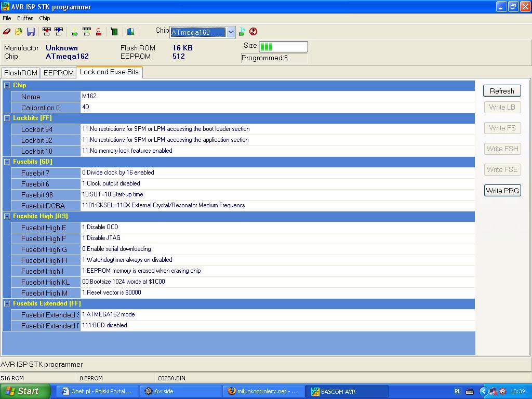Viewport: 532px width, 399px height.
Task: Click the green chip with buffer grid icon
Action: pyautogui.click(x=87, y=32)
